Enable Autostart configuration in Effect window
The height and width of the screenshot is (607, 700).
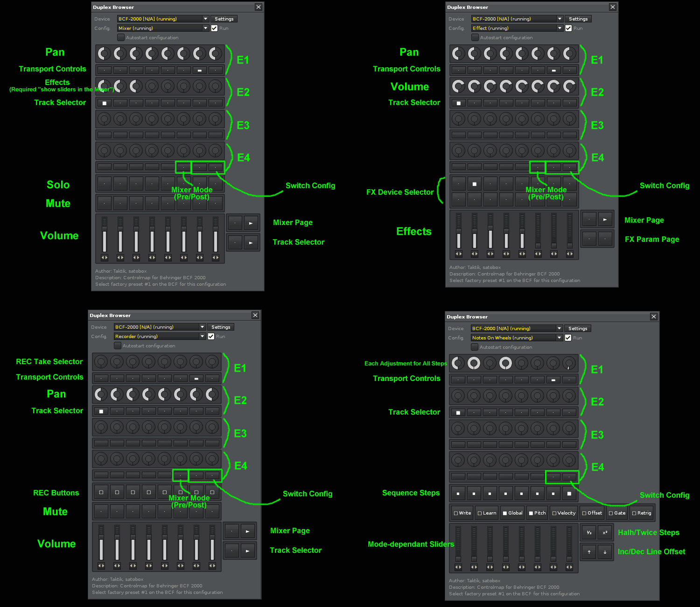pyautogui.click(x=475, y=37)
